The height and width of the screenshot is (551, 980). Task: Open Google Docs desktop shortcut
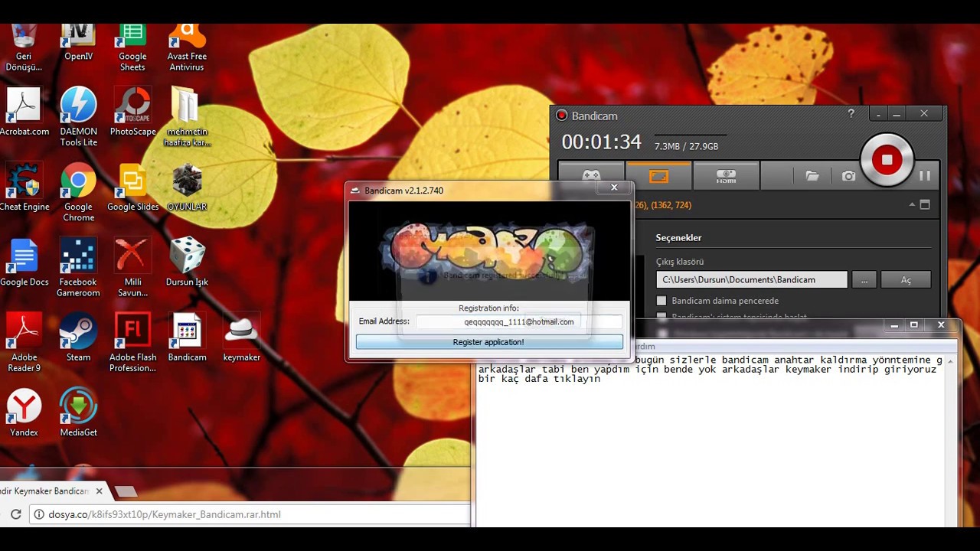[24, 262]
